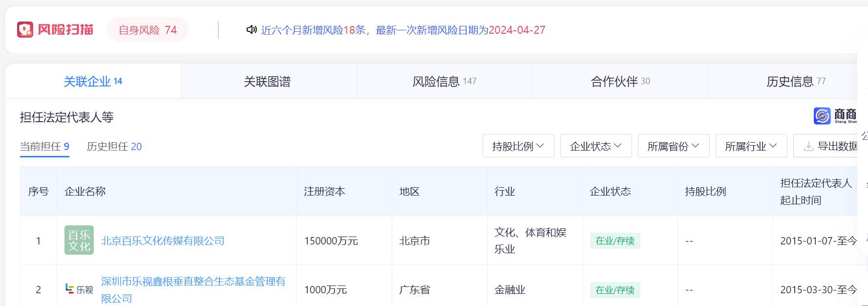Click the 担任法定代表人起止时间 column header

(816, 191)
